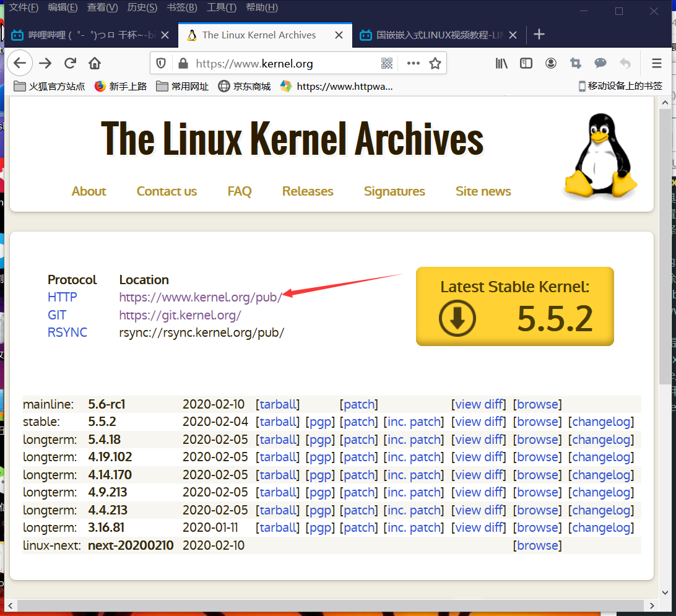Close the 国嵌嵌入式LINUX视频教程 tab
Screen dimensions: 676x616
point(513,35)
